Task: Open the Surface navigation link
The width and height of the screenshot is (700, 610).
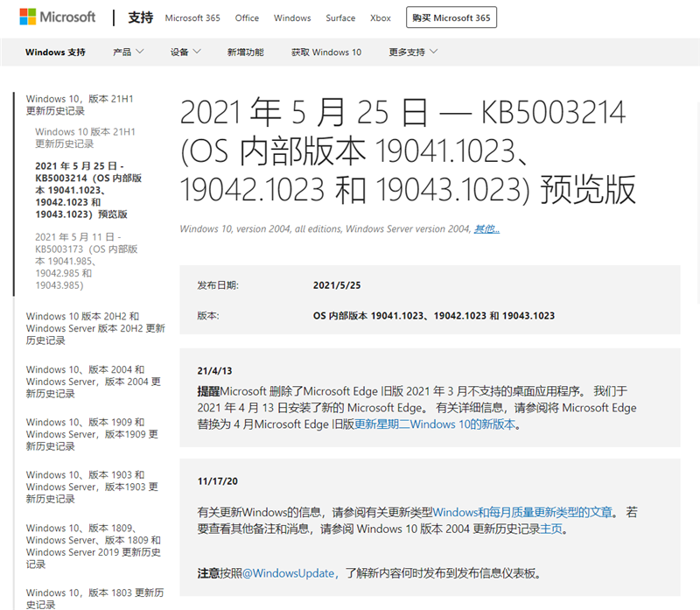Action: pos(340,18)
